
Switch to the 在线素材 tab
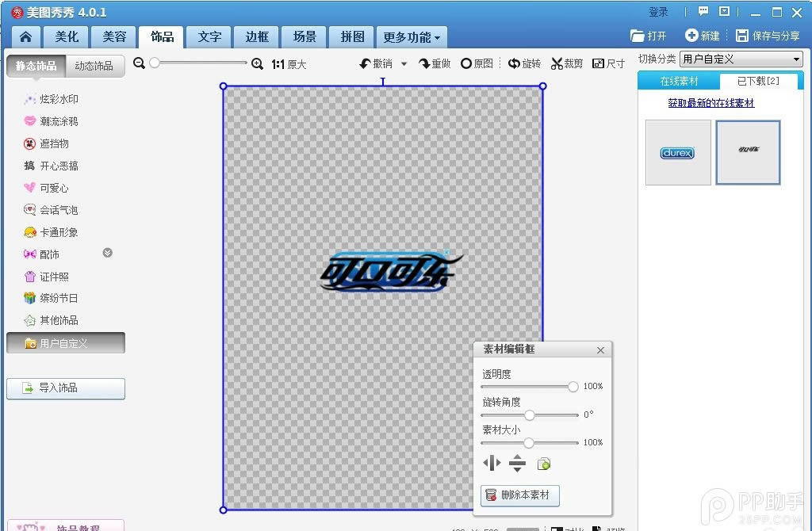679,82
